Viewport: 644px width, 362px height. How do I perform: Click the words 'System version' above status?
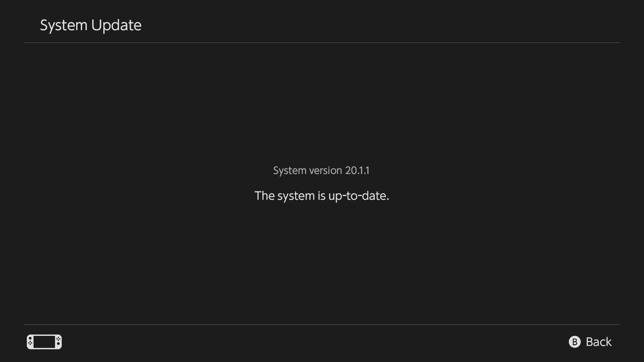pos(308,170)
